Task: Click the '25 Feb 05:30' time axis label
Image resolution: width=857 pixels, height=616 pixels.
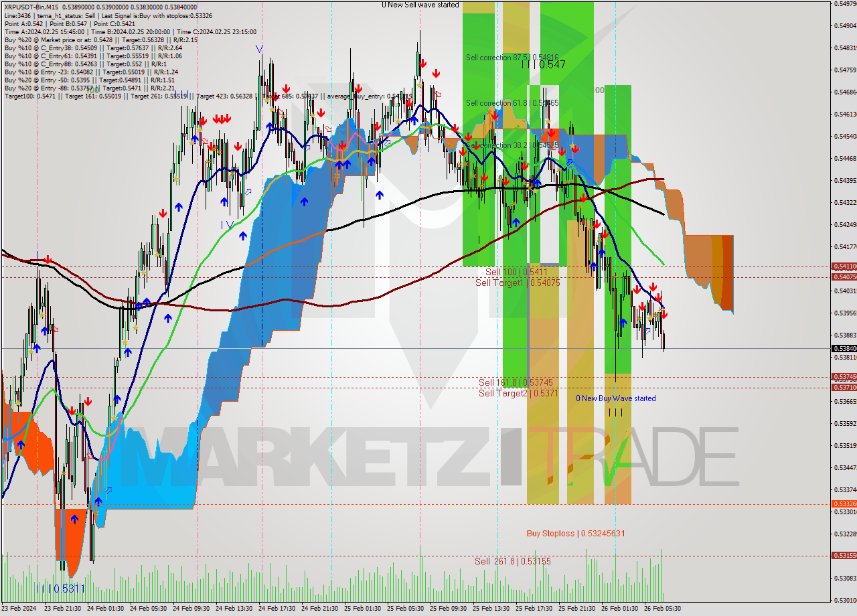Action: [x=406, y=609]
